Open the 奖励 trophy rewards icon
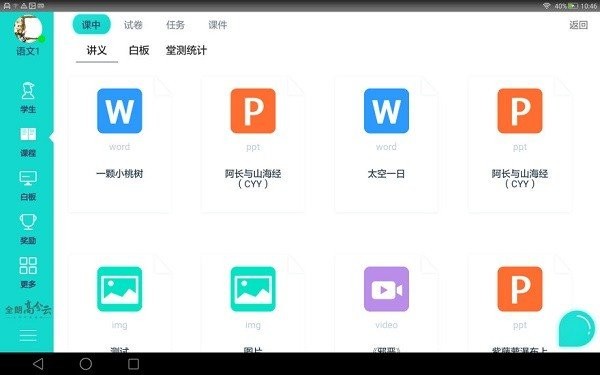The width and height of the screenshot is (600, 375). 28,222
